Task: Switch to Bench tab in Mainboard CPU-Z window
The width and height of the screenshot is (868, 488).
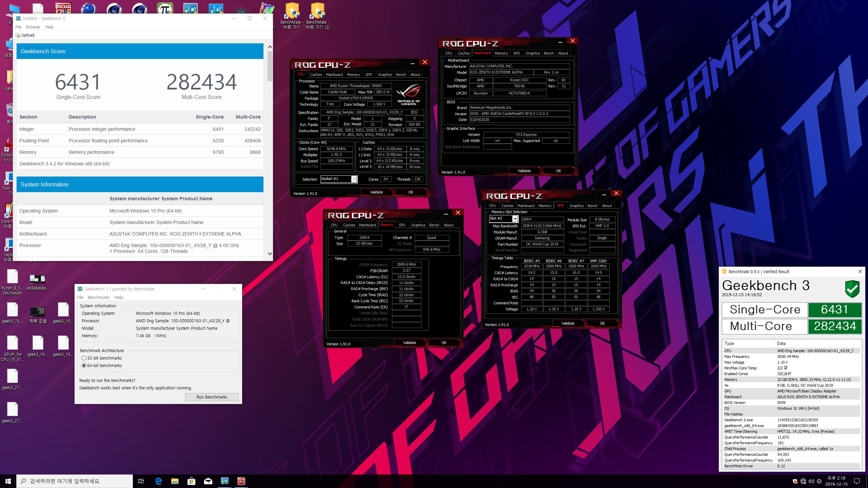Action: [549, 53]
